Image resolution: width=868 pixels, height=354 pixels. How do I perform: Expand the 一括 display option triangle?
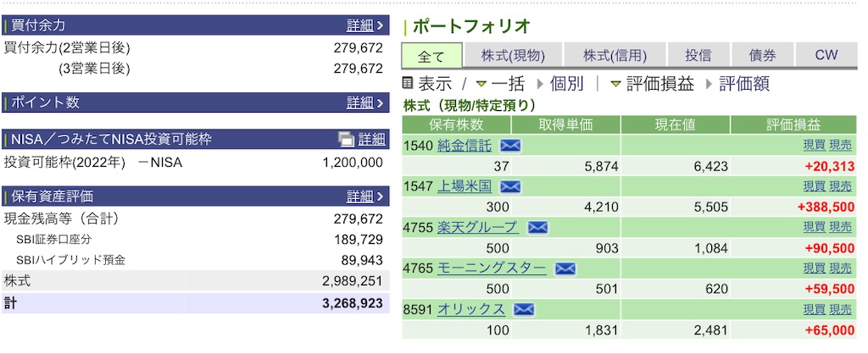(x=481, y=84)
